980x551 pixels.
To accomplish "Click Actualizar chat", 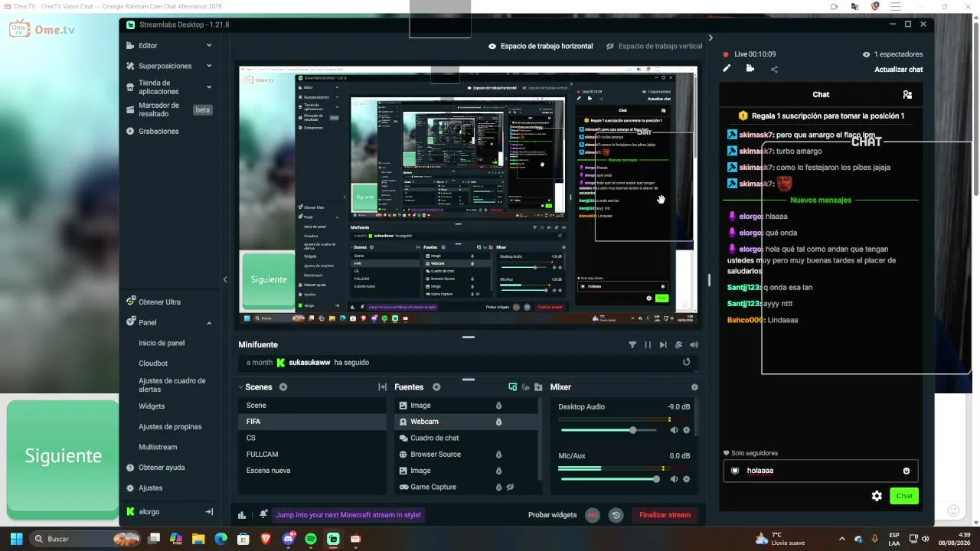I will point(899,70).
